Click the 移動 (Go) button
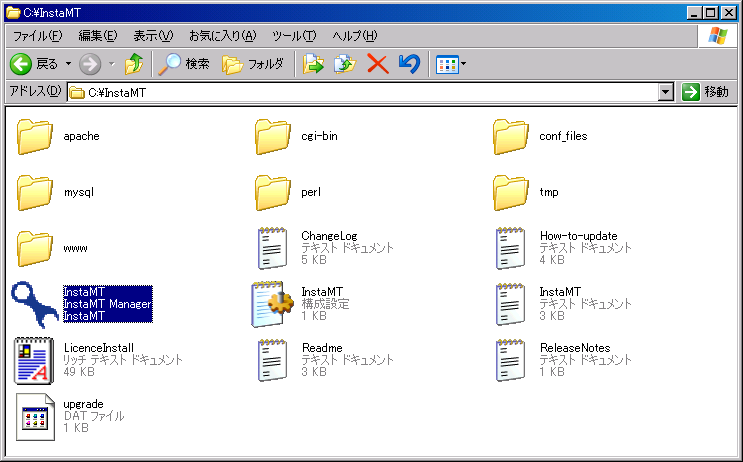The width and height of the screenshot is (743, 462). (x=705, y=92)
